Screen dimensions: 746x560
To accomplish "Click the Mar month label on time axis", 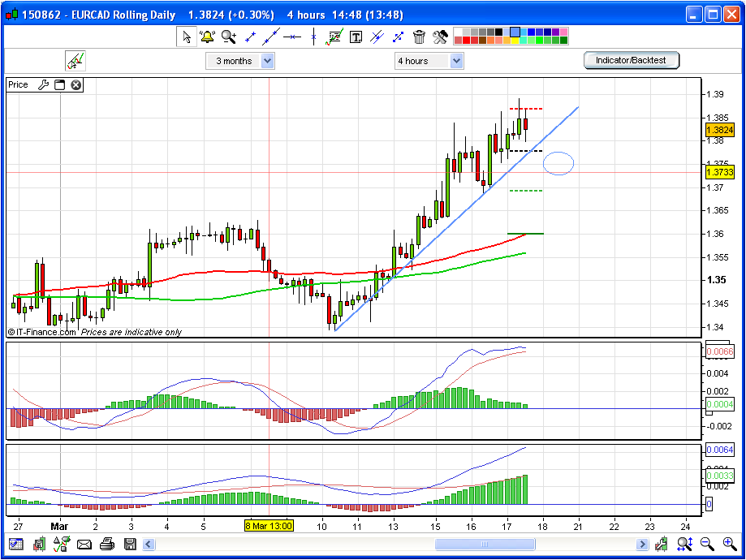I will pos(59,526).
